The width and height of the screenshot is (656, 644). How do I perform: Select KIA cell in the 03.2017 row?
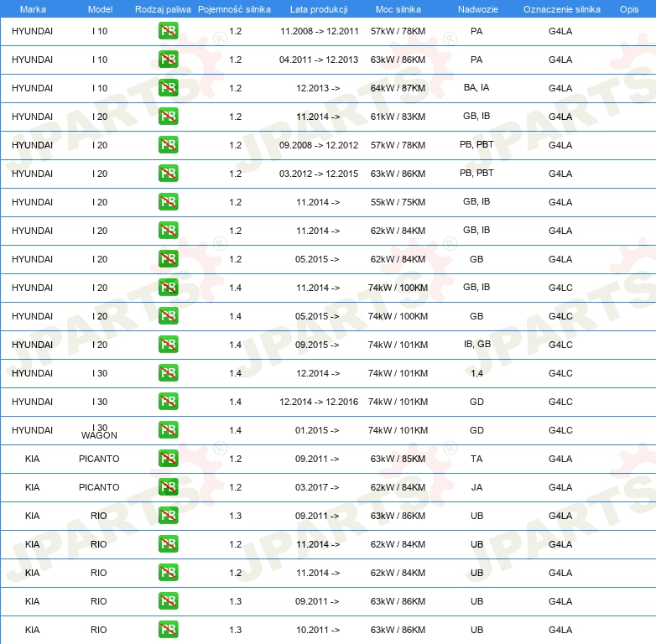[x=32, y=486]
